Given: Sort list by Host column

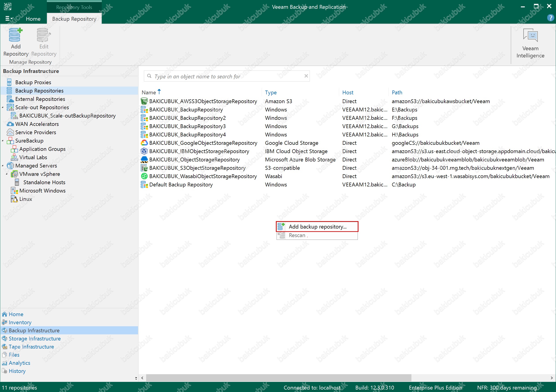Looking at the screenshot, I should (347, 92).
